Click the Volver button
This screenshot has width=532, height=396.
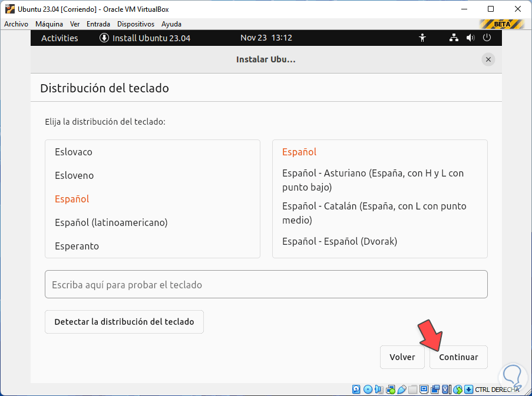click(402, 357)
